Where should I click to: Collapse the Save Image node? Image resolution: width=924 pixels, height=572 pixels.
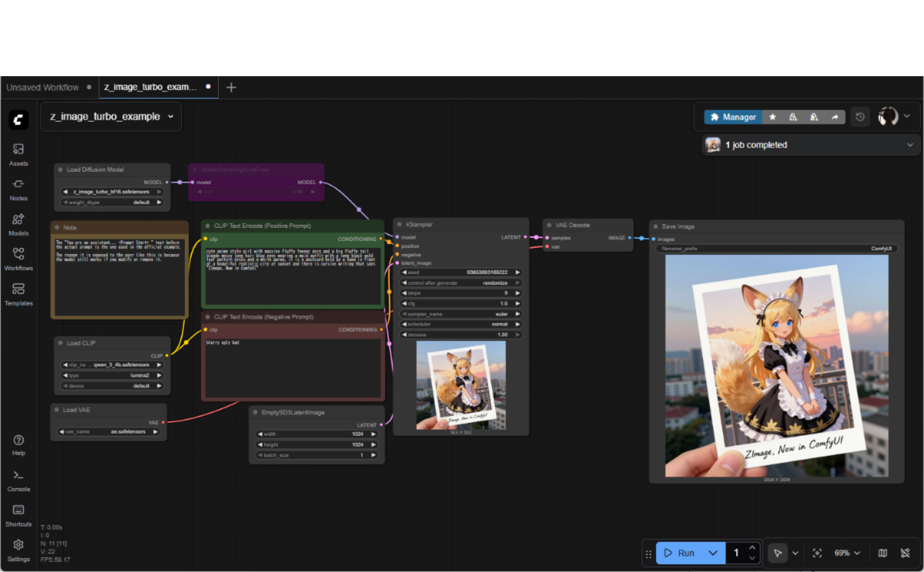click(656, 227)
